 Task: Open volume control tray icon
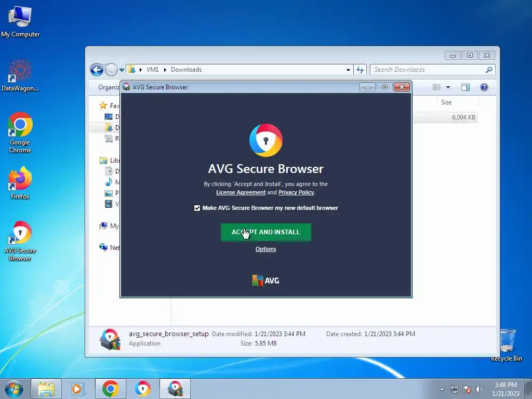(x=480, y=389)
